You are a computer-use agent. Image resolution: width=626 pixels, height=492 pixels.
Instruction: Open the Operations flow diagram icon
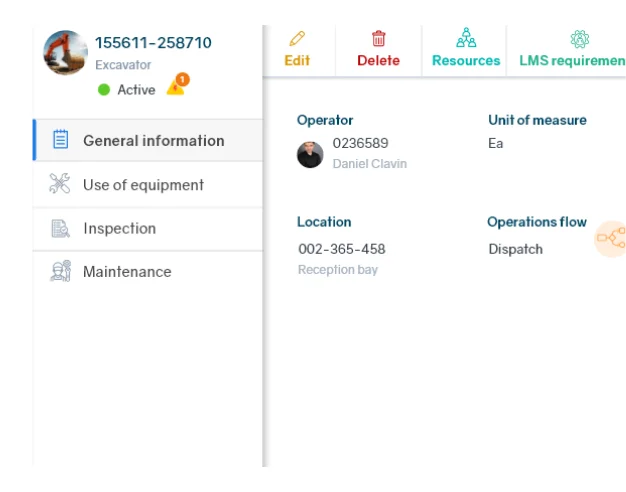tap(610, 239)
